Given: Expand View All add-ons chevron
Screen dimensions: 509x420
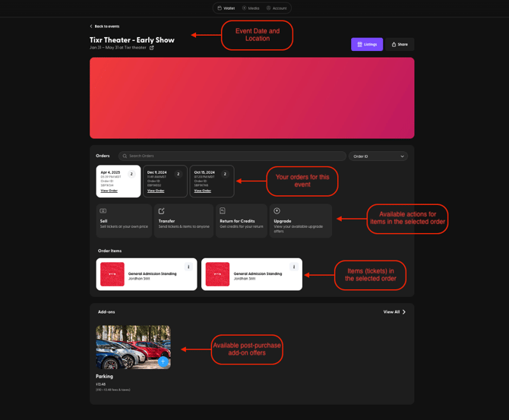Looking at the screenshot, I should coord(403,311).
